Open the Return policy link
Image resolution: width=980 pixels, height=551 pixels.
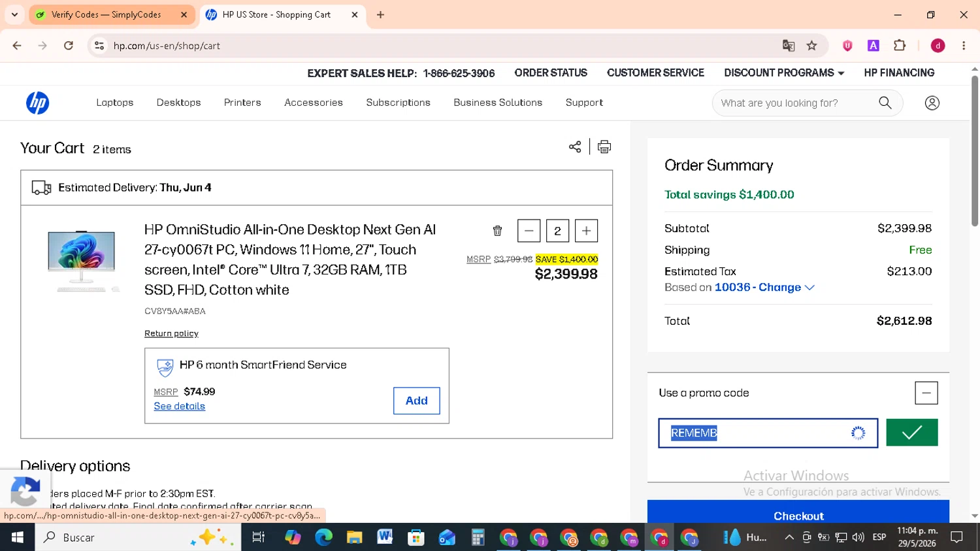pyautogui.click(x=171, y=333)
